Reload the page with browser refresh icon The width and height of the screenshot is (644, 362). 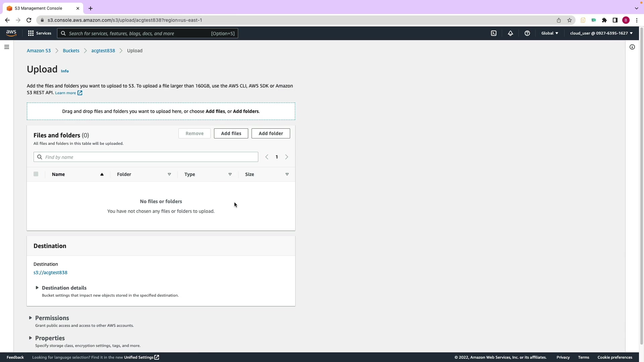[x=29, y=20]
